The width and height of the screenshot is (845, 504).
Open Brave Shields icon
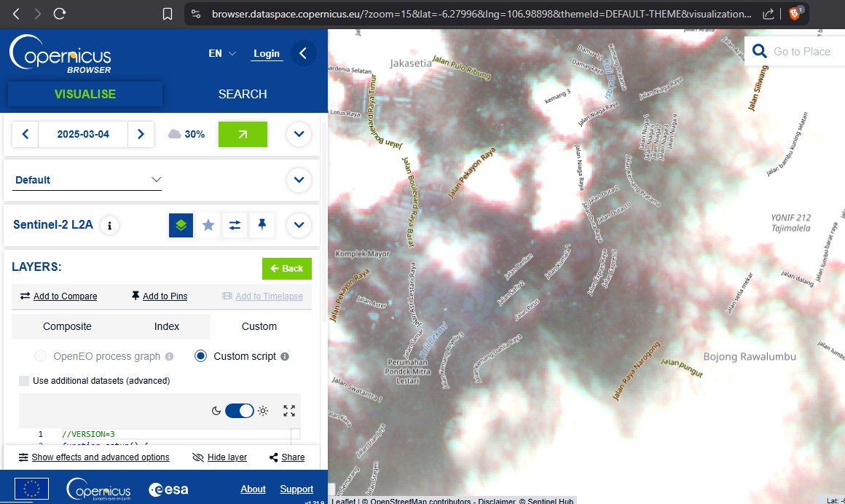click(795, 13)
